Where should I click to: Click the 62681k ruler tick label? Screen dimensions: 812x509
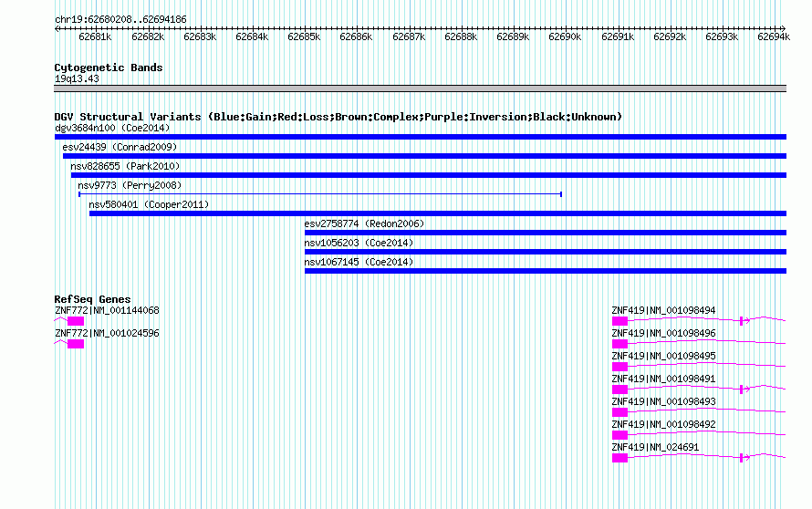[x=95, y=36]
